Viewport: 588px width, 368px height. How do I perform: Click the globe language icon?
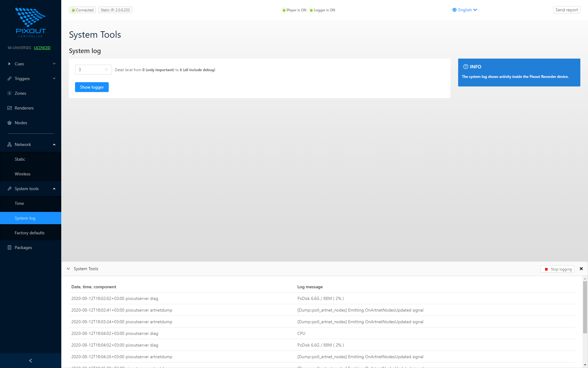click(x=454, y=10)
